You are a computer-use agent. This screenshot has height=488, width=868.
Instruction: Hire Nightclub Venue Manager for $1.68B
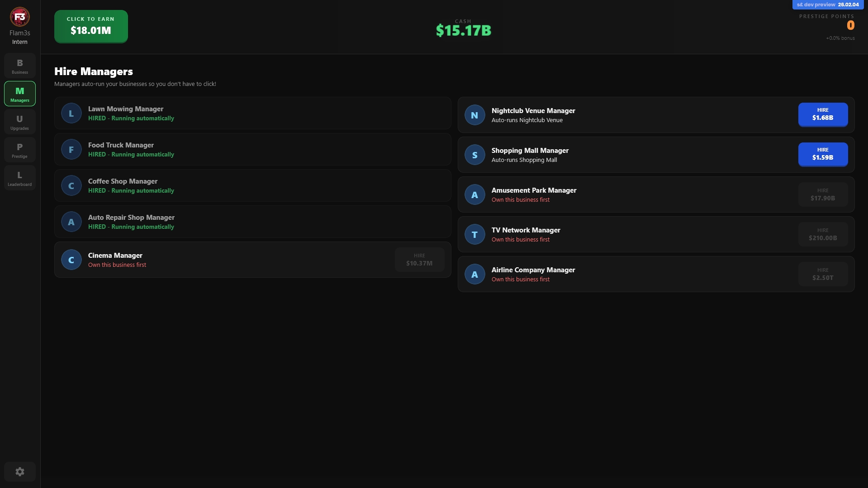click(x=822, y=114)
